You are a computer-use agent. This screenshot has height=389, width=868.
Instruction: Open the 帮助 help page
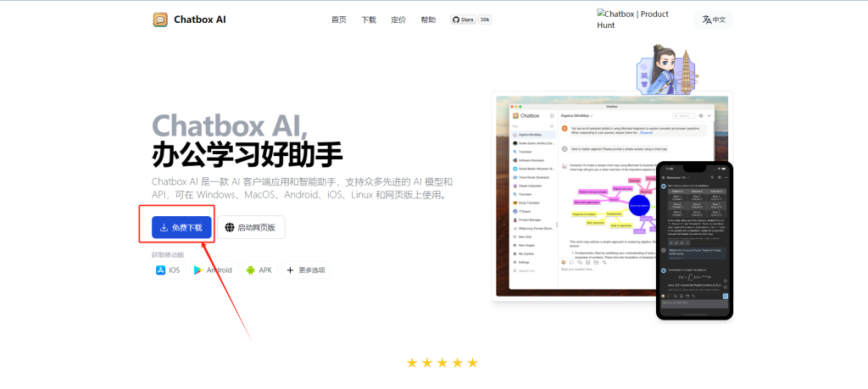(428, 20)
